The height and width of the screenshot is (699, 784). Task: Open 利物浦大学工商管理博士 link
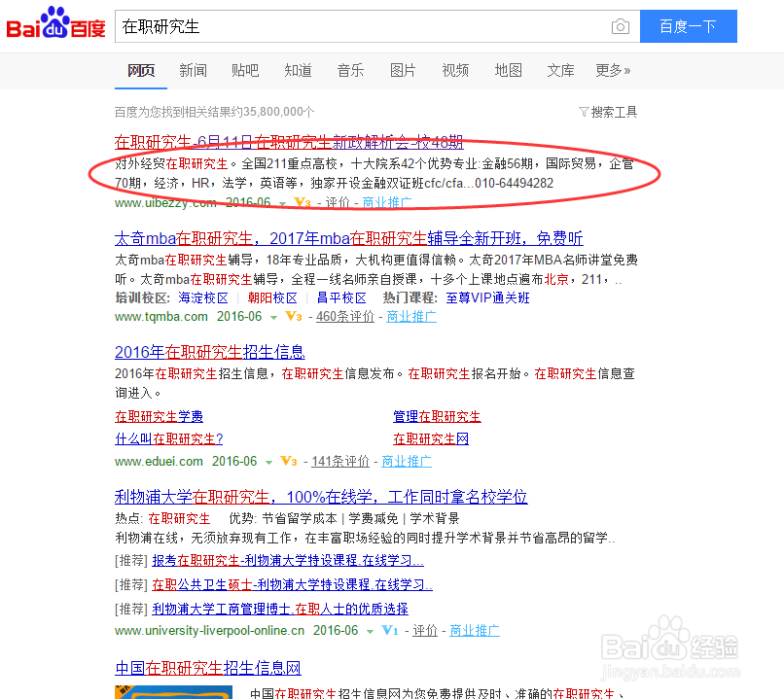280,609
